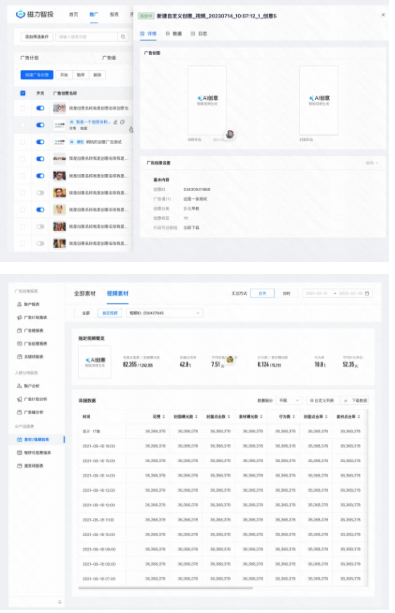Click the pencil edit icon on highlighted creative row
Image resolution: width=395 pixels, height=613 pixels.
115,122
